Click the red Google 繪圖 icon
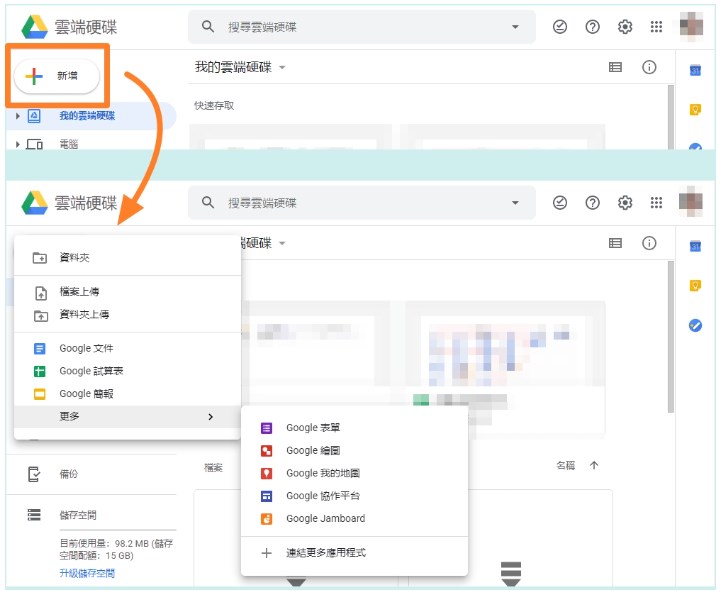The image size is (723, 597). click(x=266, y=451)
